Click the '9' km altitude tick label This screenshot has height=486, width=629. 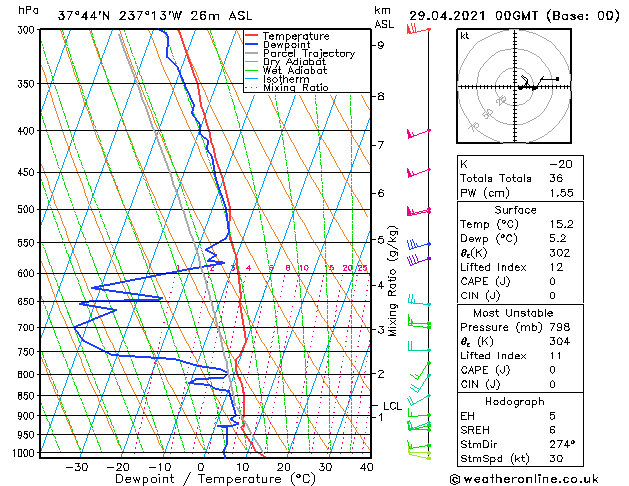click(381, 45)
